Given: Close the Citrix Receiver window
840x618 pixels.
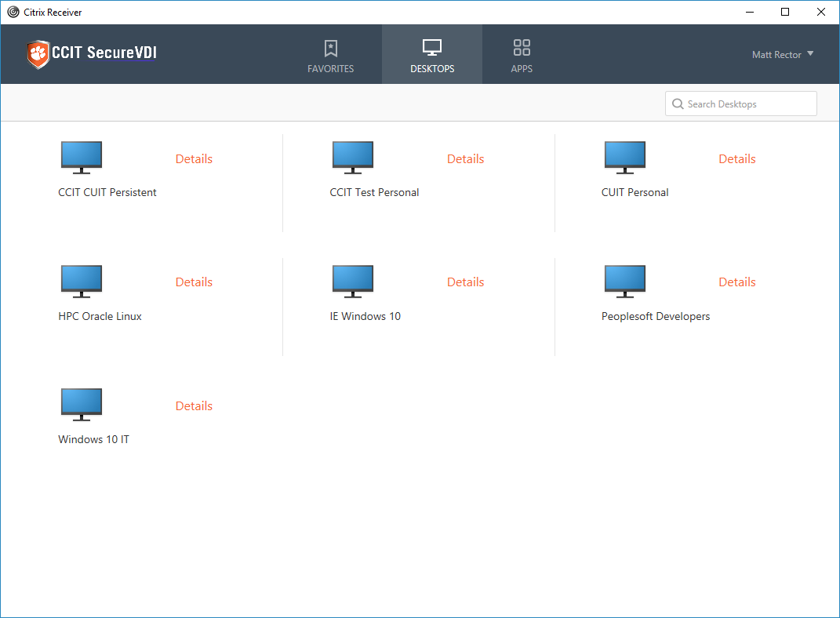Looking at the screenshot, I should 820,12.
